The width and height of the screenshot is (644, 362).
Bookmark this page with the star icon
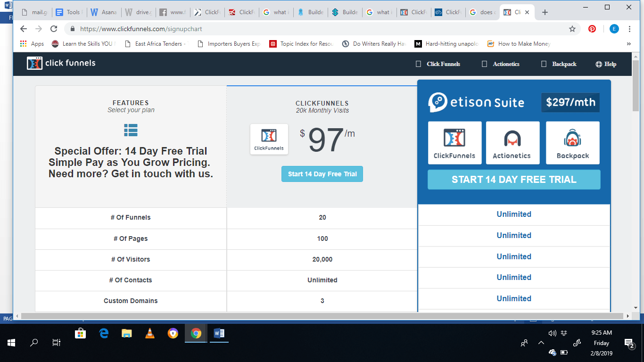click(572, 29)
